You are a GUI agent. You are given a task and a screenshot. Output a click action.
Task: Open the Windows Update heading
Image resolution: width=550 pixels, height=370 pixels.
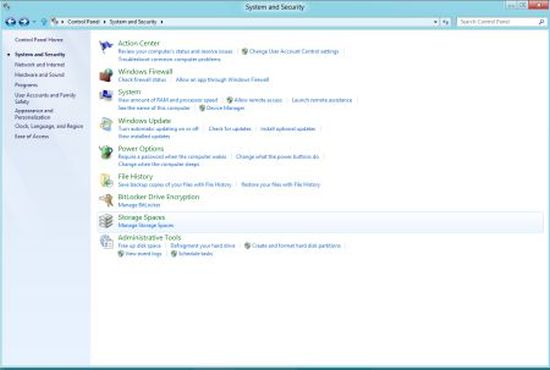click(144, 121)
